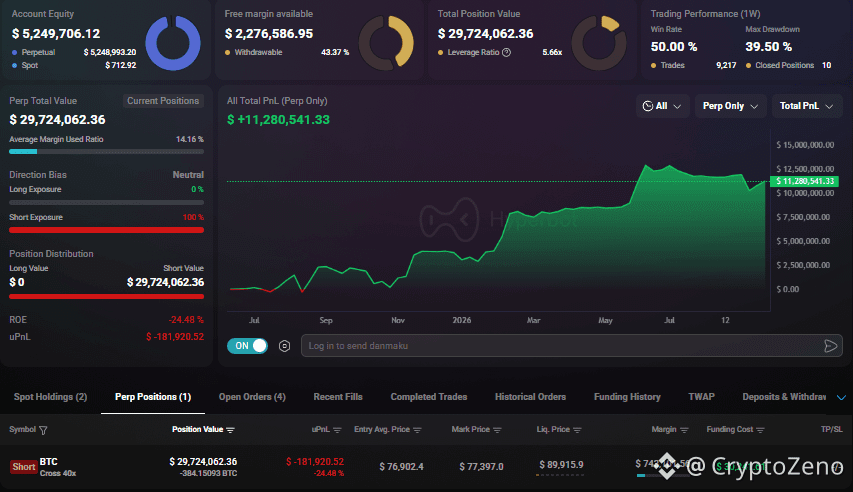Open the Historical Orders tab
This screenshot has height=492, width=853.
[530, 397]
